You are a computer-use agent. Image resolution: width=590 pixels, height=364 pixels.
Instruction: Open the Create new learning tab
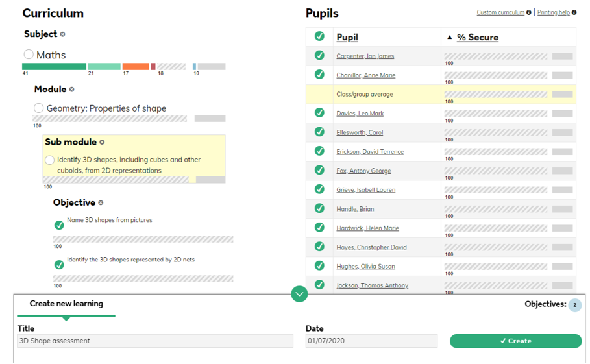pyautogui.click(x=66, y=304)
